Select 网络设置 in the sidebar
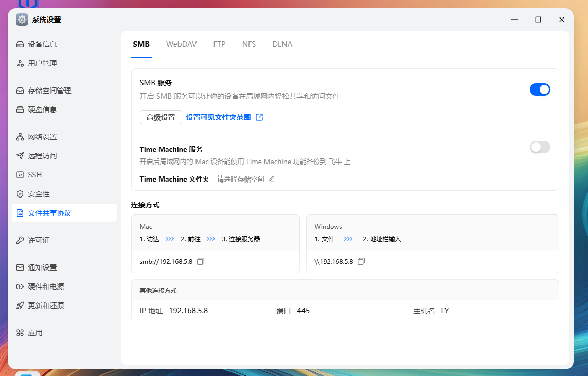 pyautogui.click(x=42, y=137)
